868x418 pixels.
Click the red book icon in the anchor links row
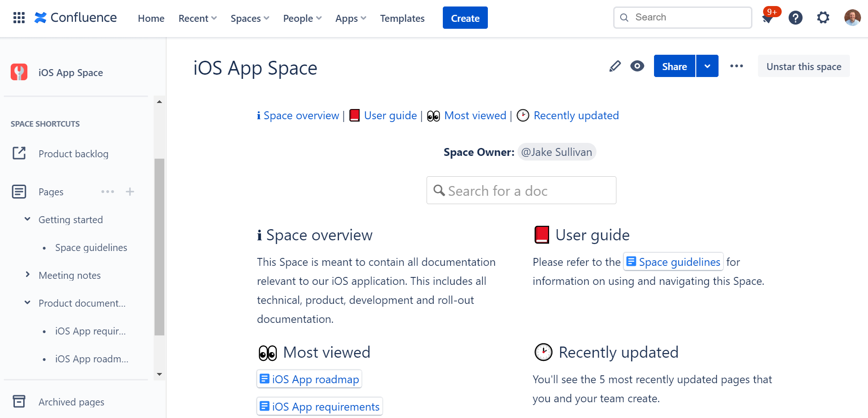coord(355,115)
